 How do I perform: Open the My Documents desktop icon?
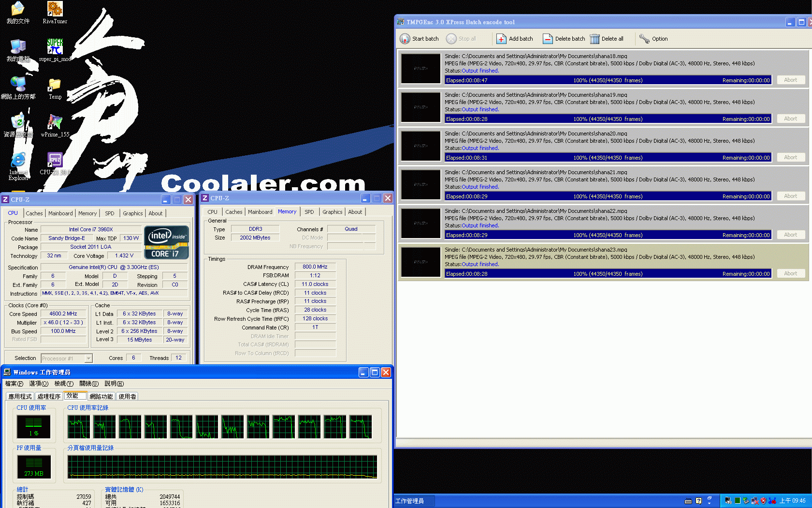coord(18,9)
